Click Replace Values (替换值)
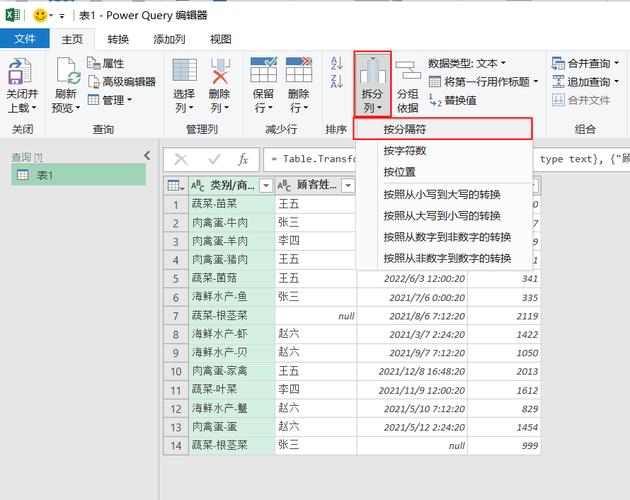 [x=452, y=100]
